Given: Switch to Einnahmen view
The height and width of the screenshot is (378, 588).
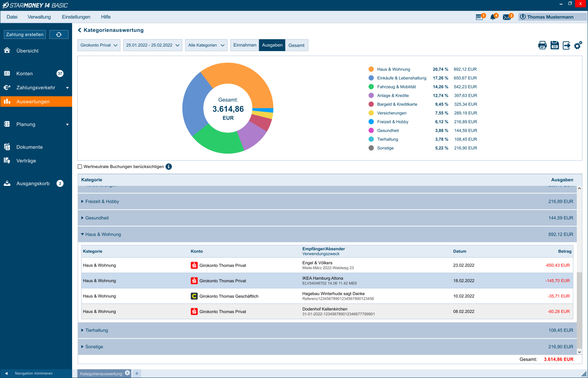Looking at the screenshot, I should tap(245, 45).
